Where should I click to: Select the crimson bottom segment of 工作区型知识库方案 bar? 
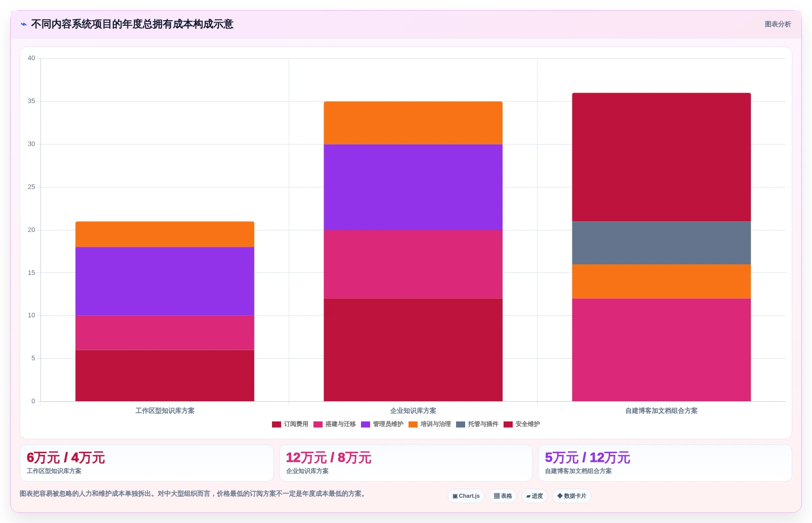165,376
